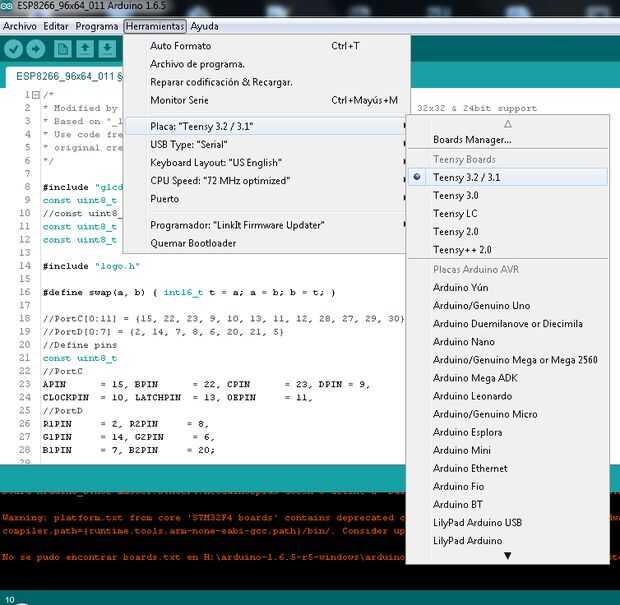Collapse code fold marker on line 1
620x605 pixels.
click(x=36, y=95)
